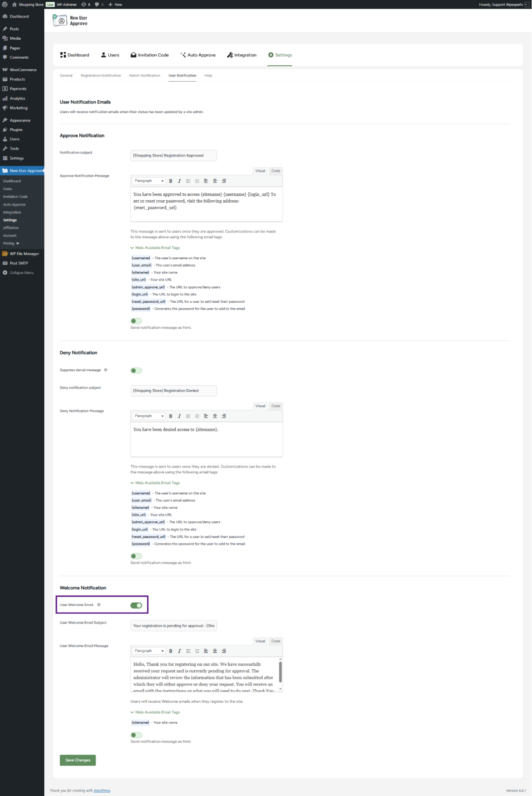Toggle Suppress denial message switch
This screenshot has height=796, width=532.
click(136, 371)
